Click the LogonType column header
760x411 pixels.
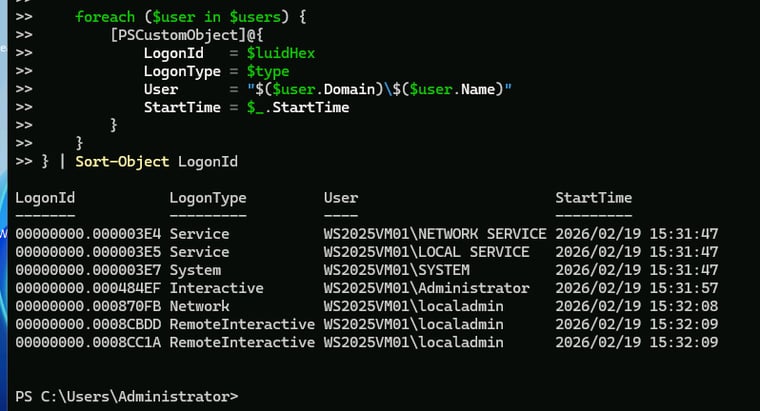[208, 198]
